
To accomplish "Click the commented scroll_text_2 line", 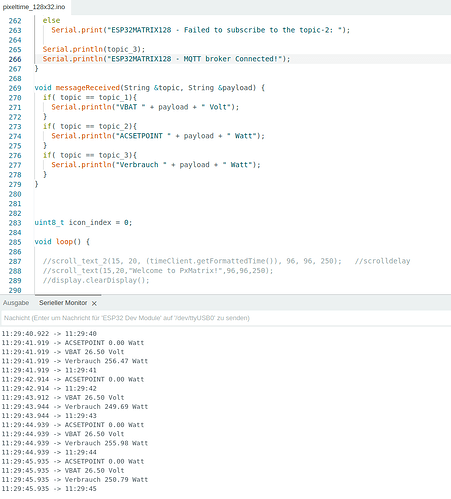I will click(x=226, y=261).
